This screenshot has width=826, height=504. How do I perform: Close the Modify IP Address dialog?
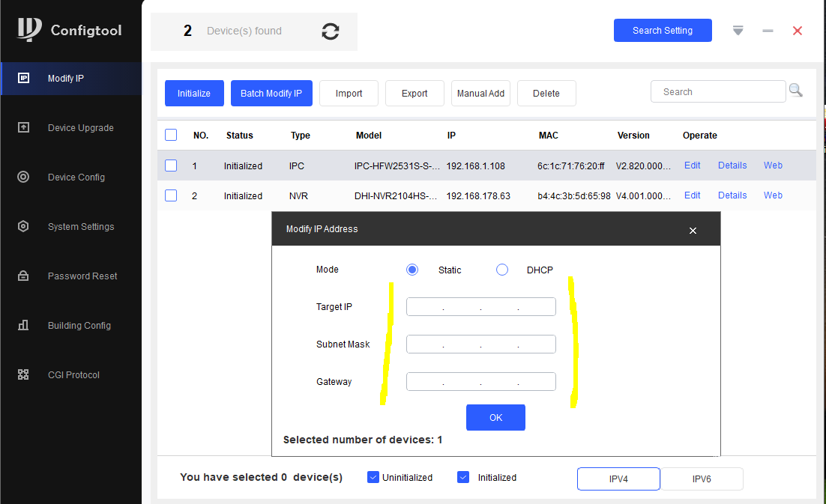click(693, 231)
